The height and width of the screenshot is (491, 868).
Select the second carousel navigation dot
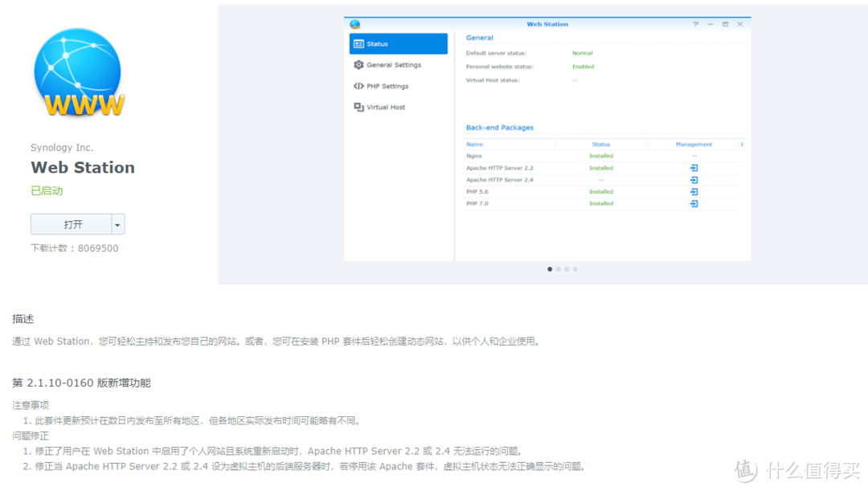coord(559,269)
